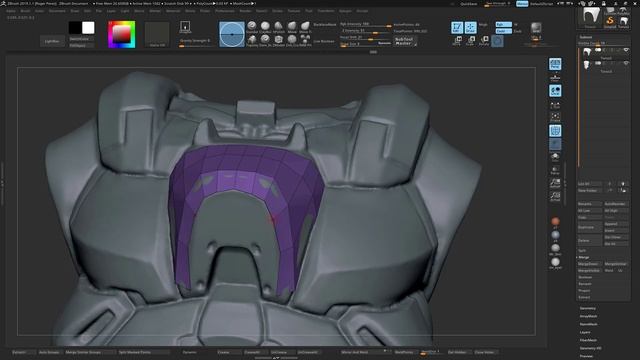Open the Zplugin menu
The height and width of the screenshot is (360, 640).
[345, 11]
